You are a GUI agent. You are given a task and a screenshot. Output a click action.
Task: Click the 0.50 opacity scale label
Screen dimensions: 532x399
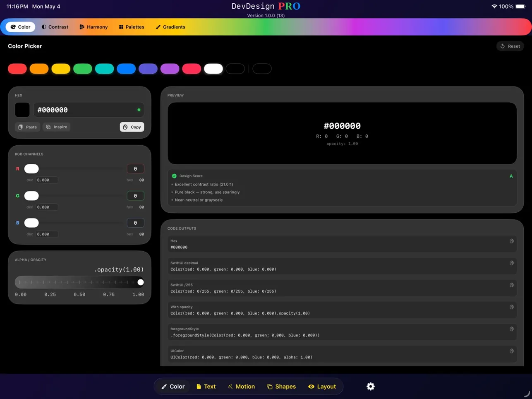coord(79,294)
